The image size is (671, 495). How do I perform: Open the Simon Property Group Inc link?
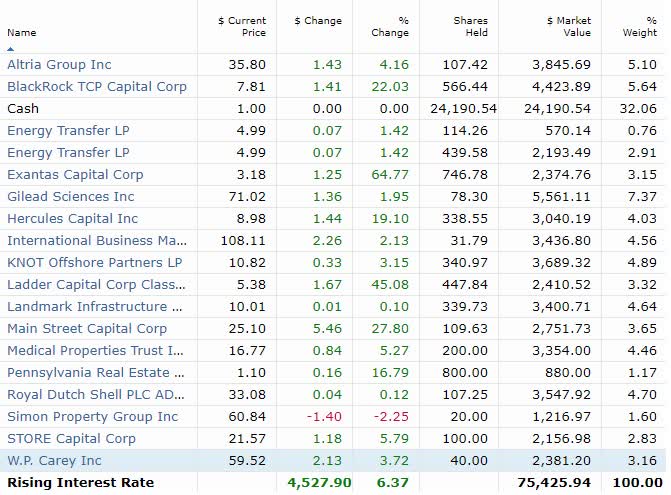click(92, 416)
